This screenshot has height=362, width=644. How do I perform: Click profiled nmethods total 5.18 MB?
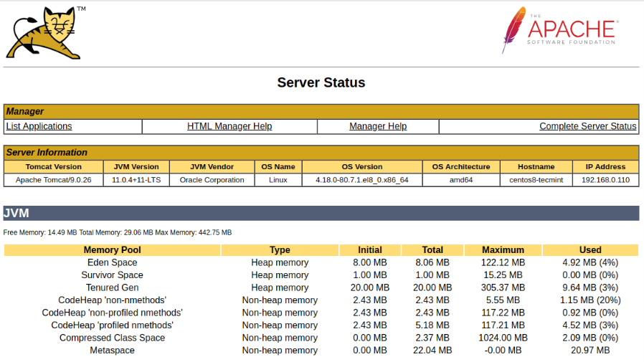[x=432, y=325]
